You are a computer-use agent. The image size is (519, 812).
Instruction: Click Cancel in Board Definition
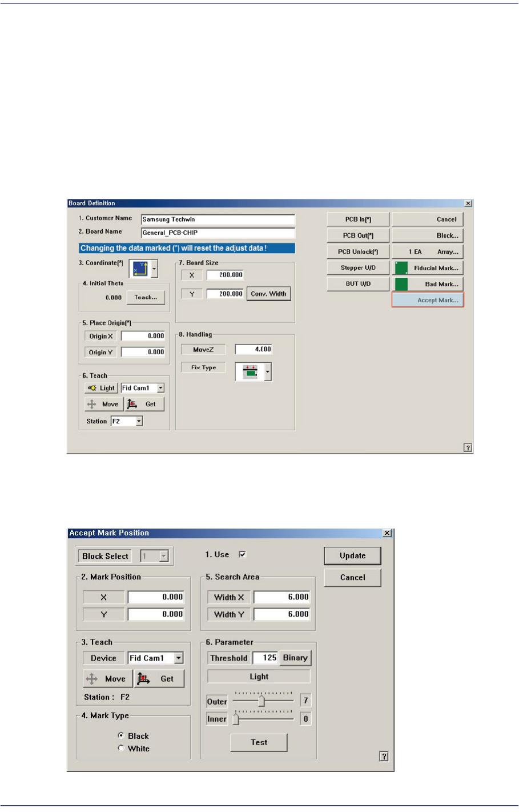[x=428, y=219]
